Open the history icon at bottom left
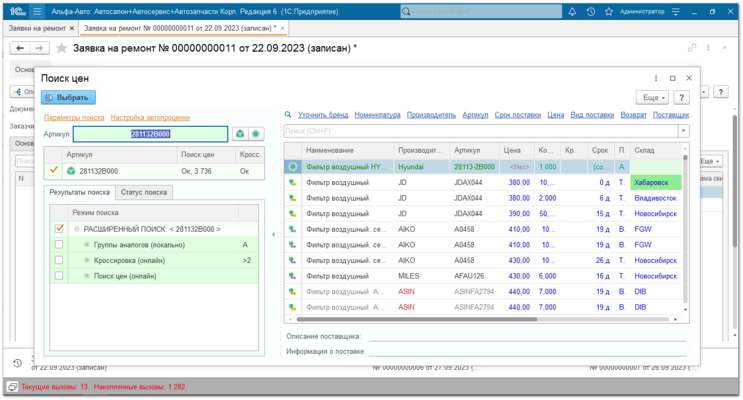 point(18,363)
